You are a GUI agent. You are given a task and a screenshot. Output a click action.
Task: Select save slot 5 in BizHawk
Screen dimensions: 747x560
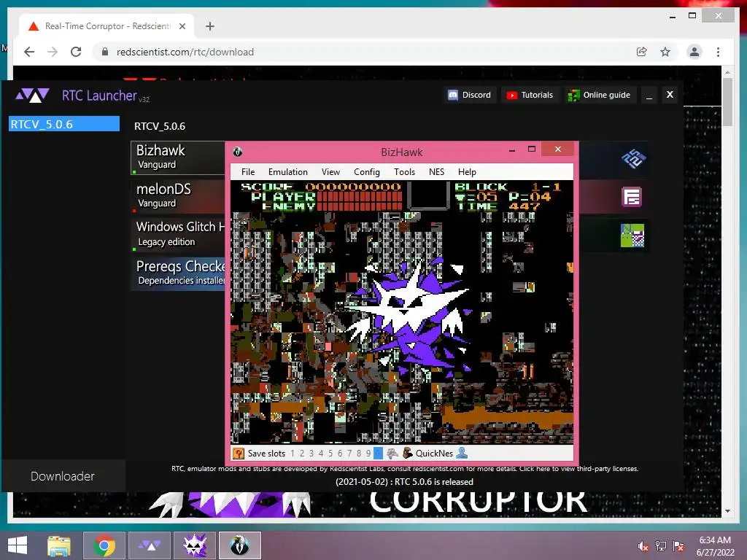[x=330, y=454]
